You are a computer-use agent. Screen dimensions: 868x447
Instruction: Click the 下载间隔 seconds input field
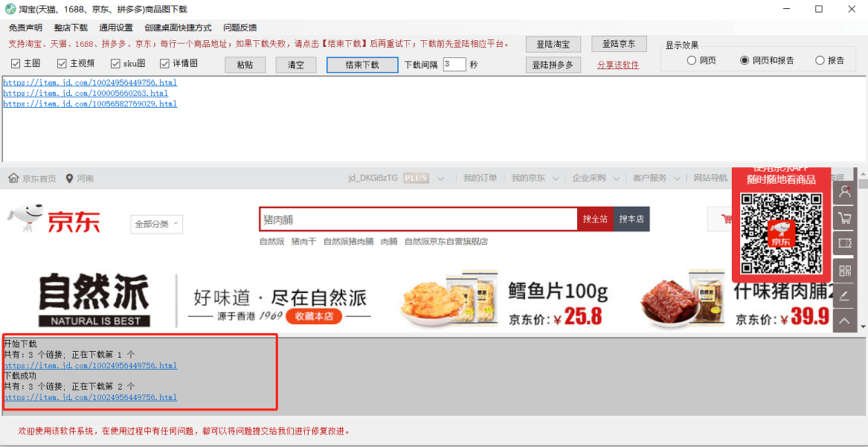(x=454, y=65)
